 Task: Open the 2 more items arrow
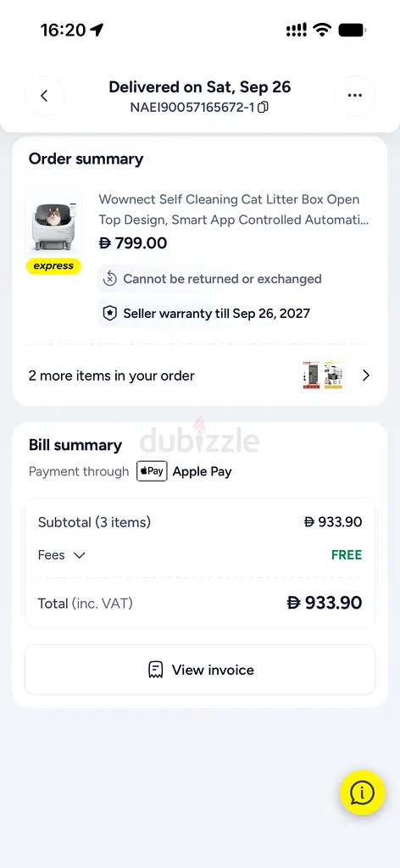(366, 376)
